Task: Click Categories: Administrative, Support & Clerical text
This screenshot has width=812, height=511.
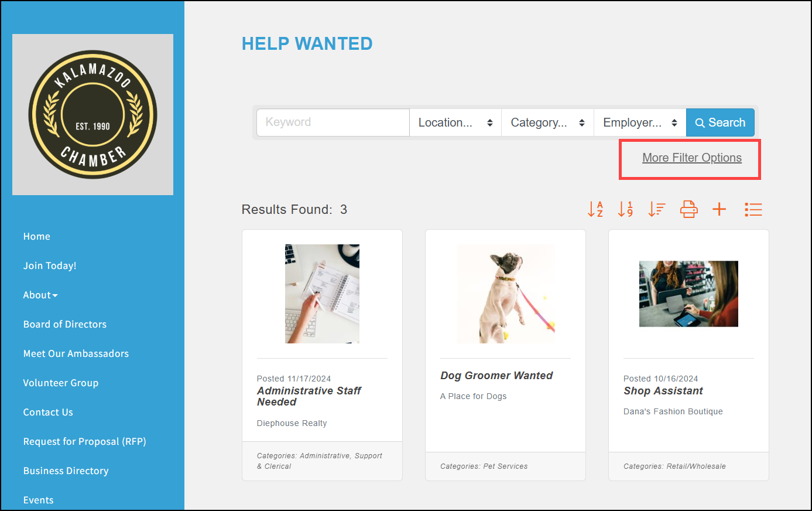Action: pos(320,461)
